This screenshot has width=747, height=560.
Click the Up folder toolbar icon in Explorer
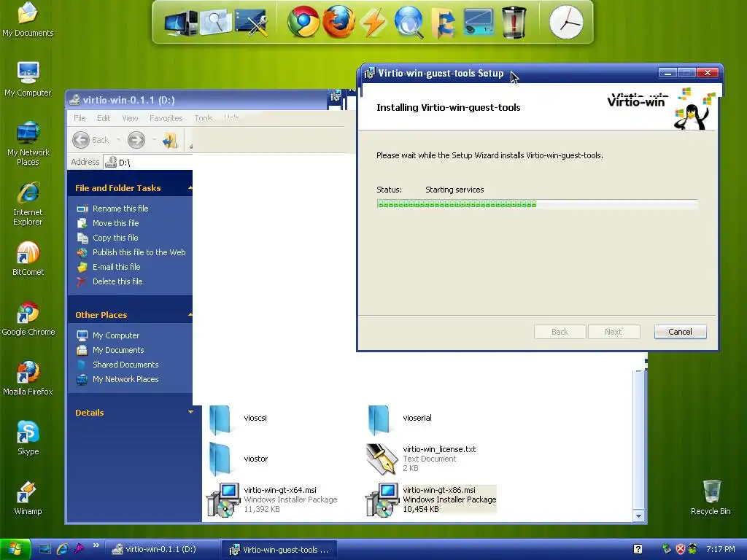point(170,140)
